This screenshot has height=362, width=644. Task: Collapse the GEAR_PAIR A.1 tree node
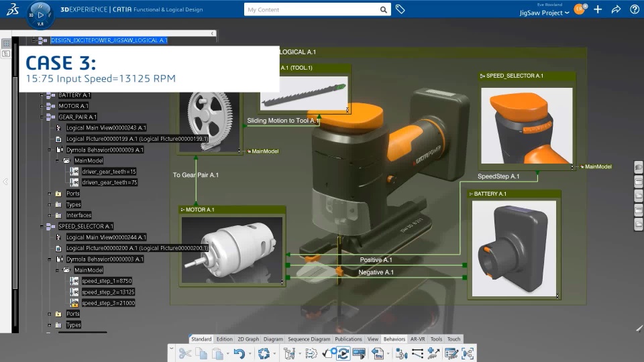tap(42, 117)
